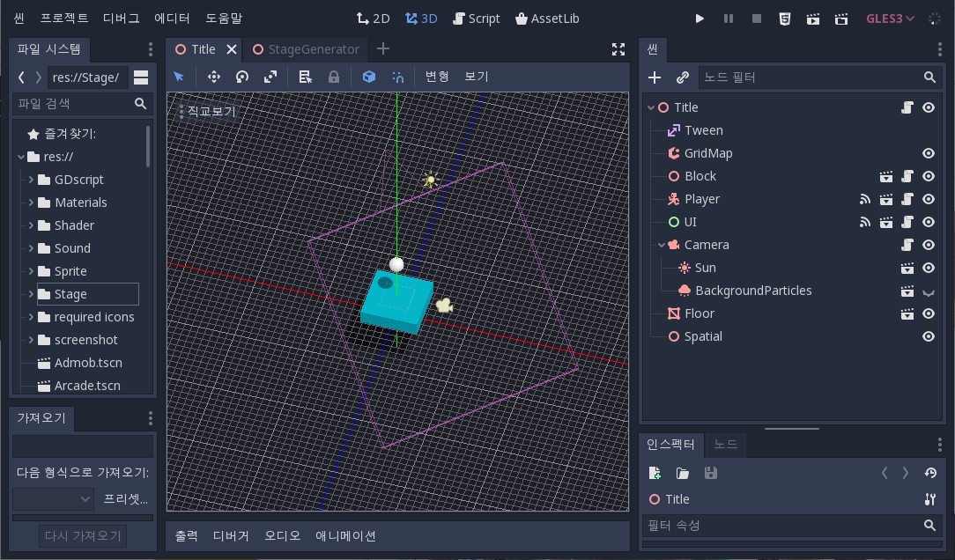Add a new node with plus icon
Screen dimensions: 955x560
pos(655,77)
